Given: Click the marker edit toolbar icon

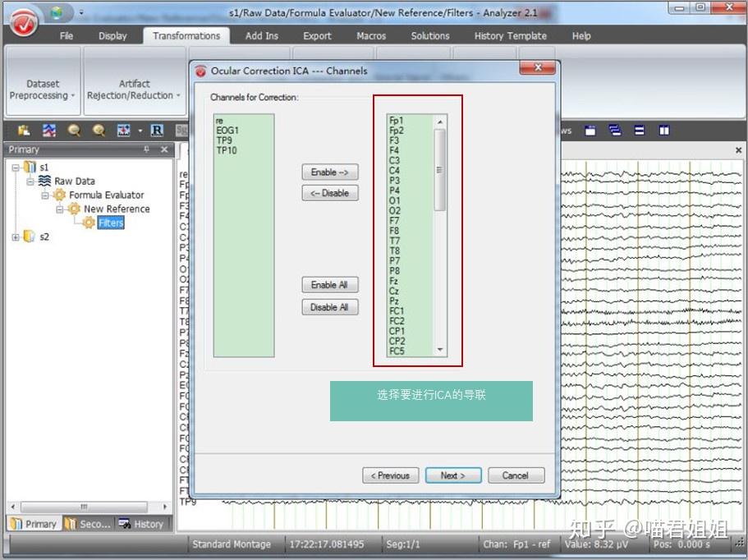Looking at the screenshot, I should point(123,131).
